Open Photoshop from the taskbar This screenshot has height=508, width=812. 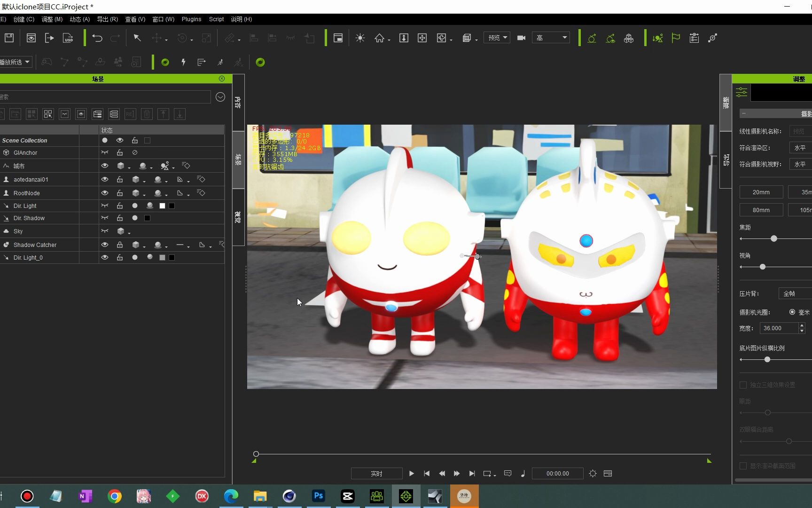point(318,496)
